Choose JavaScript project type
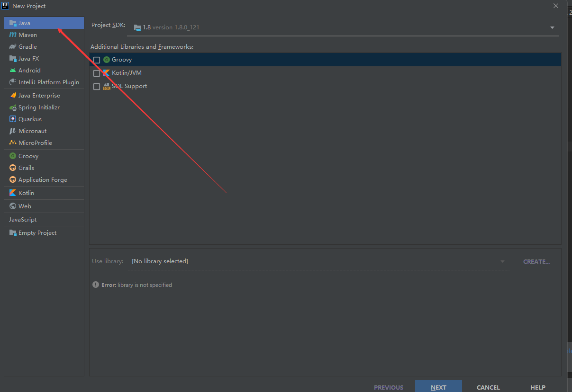The image size is (572, 392). pos(44,219)
